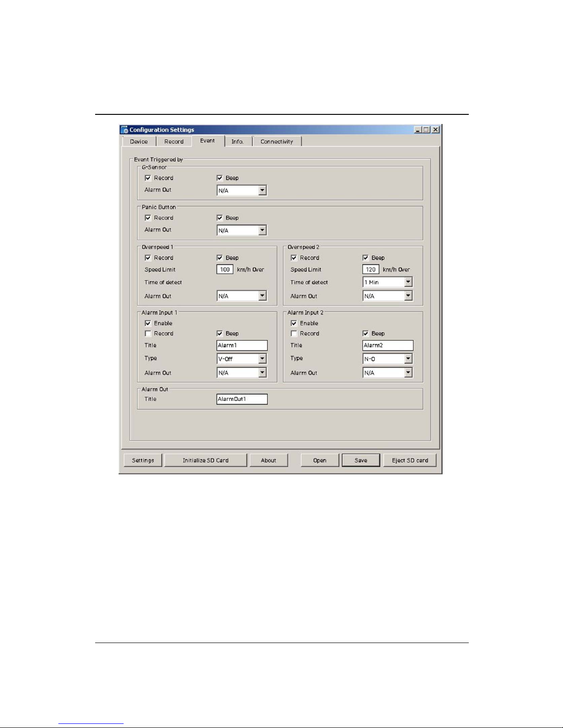
Task: Click the Settings button
Action: point(143,460)
